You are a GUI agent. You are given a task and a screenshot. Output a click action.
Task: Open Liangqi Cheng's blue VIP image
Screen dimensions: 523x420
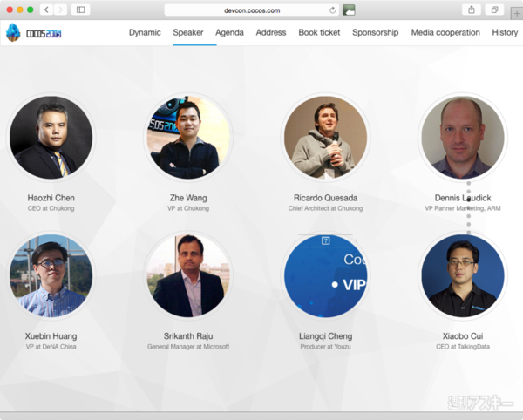[x=325, y=275]
